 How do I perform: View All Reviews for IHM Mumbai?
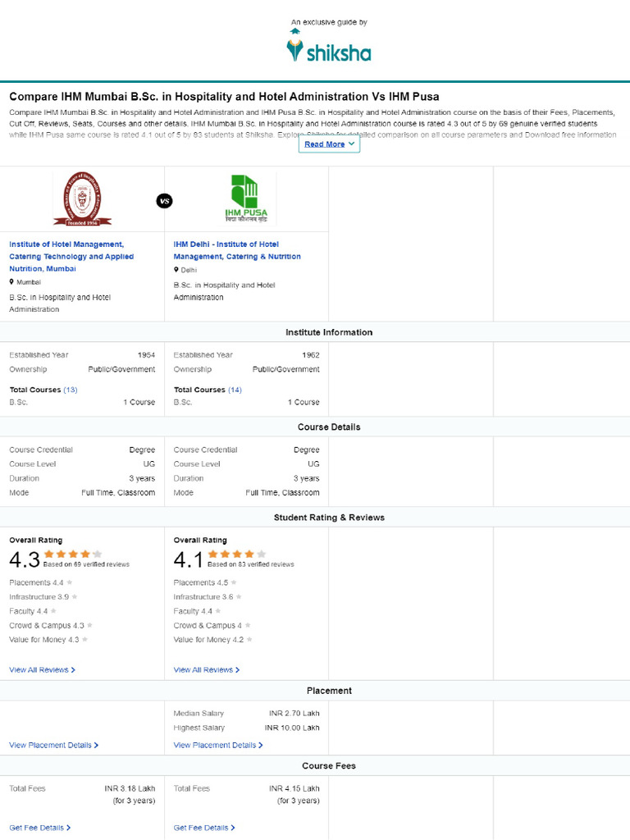(x=42, y=670)
